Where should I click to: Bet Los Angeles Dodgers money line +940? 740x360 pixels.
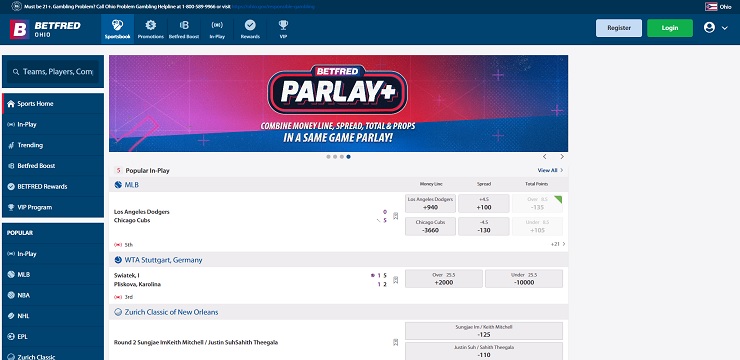click(x=430, y=203)
